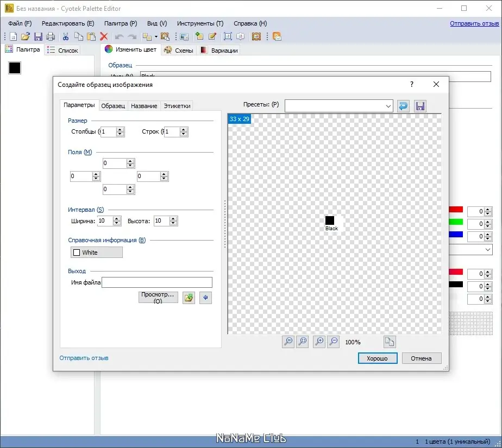Click the White background color button
The height and width of the screenshot is (448, 502).
[96, 253]
